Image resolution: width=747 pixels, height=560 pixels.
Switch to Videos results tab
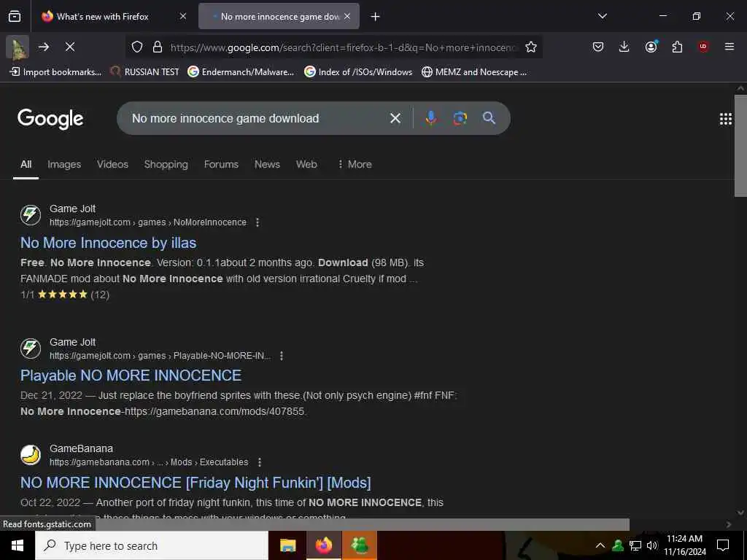tap(112, 164)
